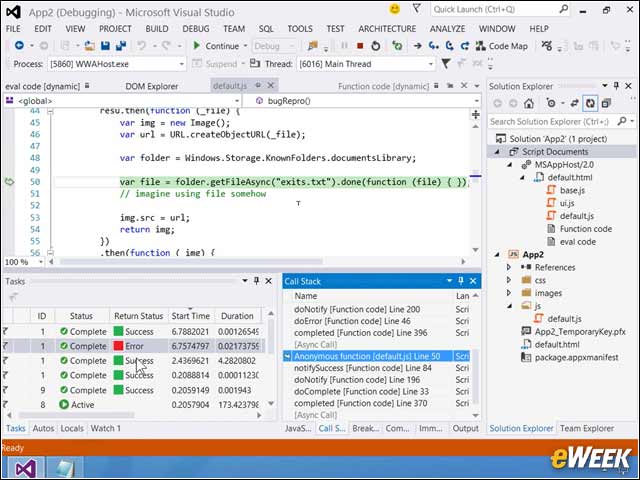The width and height of the screenshot is (640, 480).
Task: Expand the images folder node
Action: [x=509, y=293]
